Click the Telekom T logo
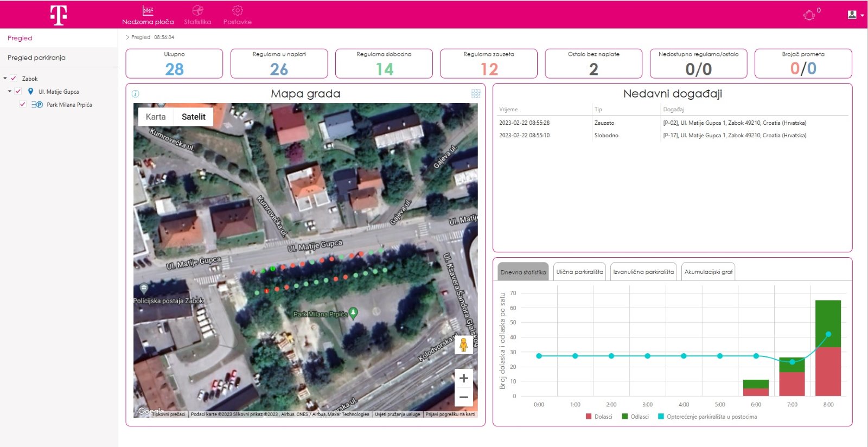The width and height of the screenshot is (868, 447). (x=59, y=15)
